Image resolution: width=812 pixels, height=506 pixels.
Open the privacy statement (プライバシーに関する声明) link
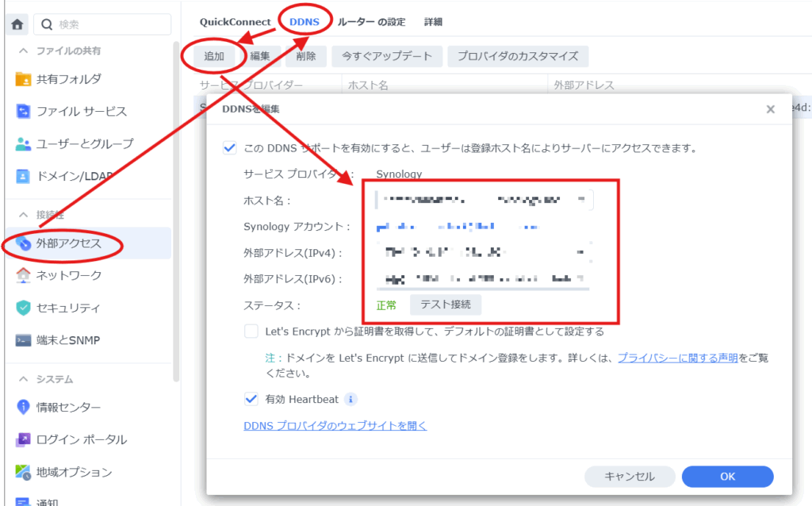click(x=678, y=358)
